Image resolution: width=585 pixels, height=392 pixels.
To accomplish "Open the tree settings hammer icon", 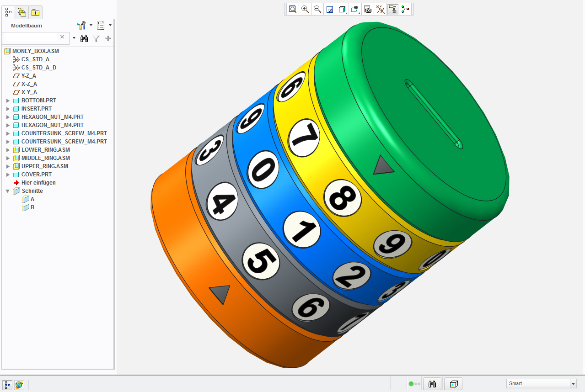I will click(82, 26).
